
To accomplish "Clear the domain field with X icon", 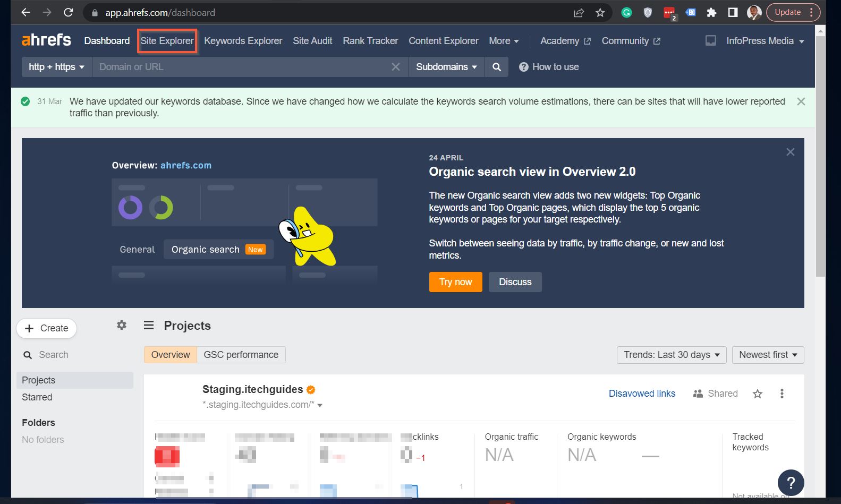I will pyautogui.click(x=396, y=67).
